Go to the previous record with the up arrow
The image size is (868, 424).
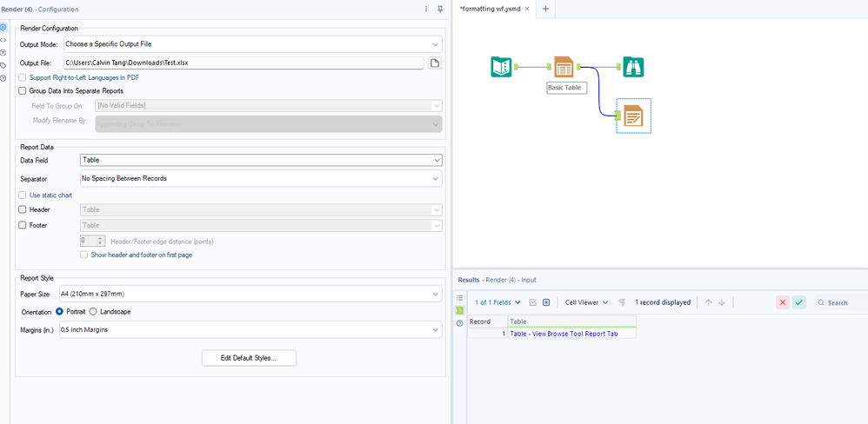pyautogui.click(x=709, y=302)
